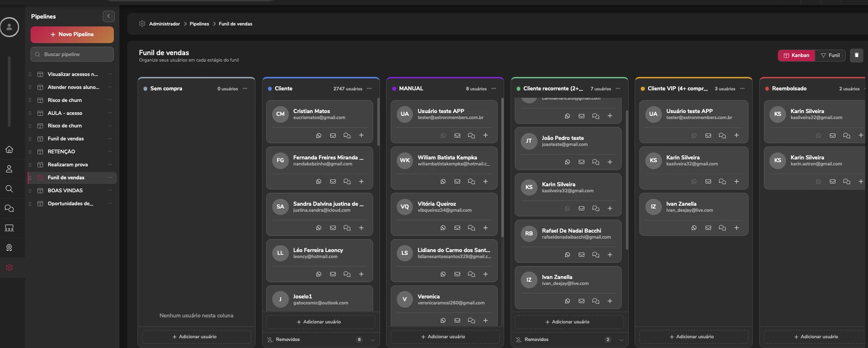Open WhatsApp for Rafael De Nadai Bacchi

click(568, 255)
